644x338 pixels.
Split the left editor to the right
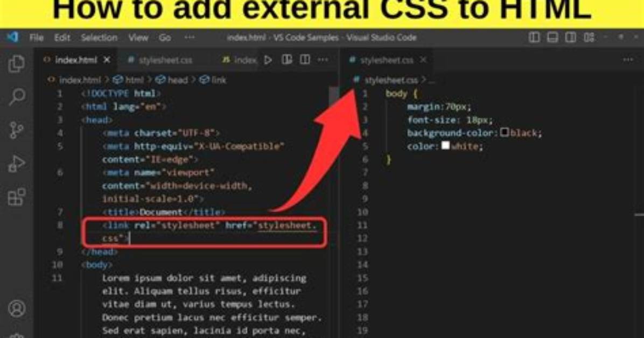pyautogui.click(x=305, y=60)
